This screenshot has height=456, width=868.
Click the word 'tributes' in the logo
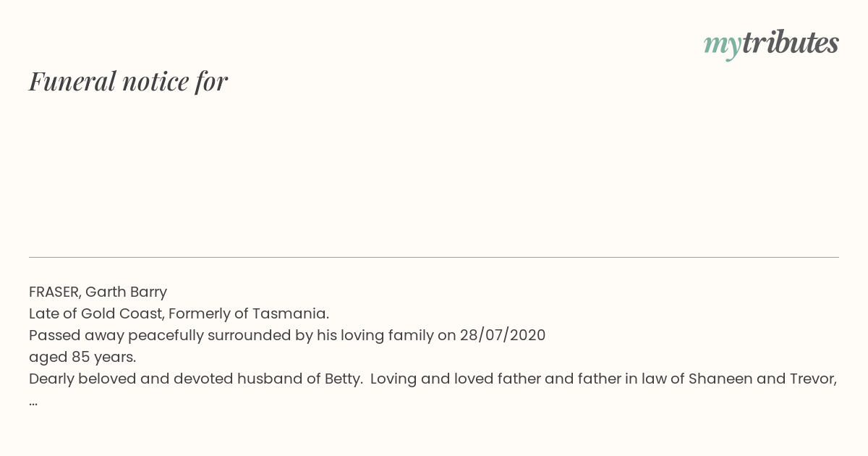[x=791, y=43]
